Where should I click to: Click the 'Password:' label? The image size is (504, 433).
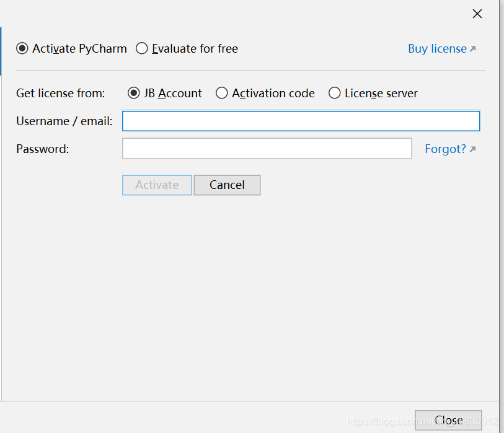click(x=42, y=149)
